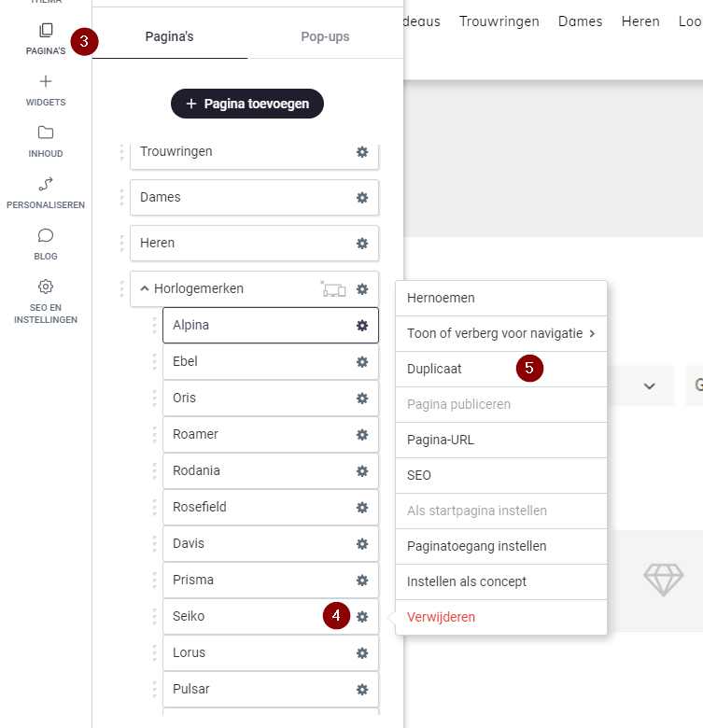Open the Blog speech bubble icon
703x728 pixels.
point(46,235)
